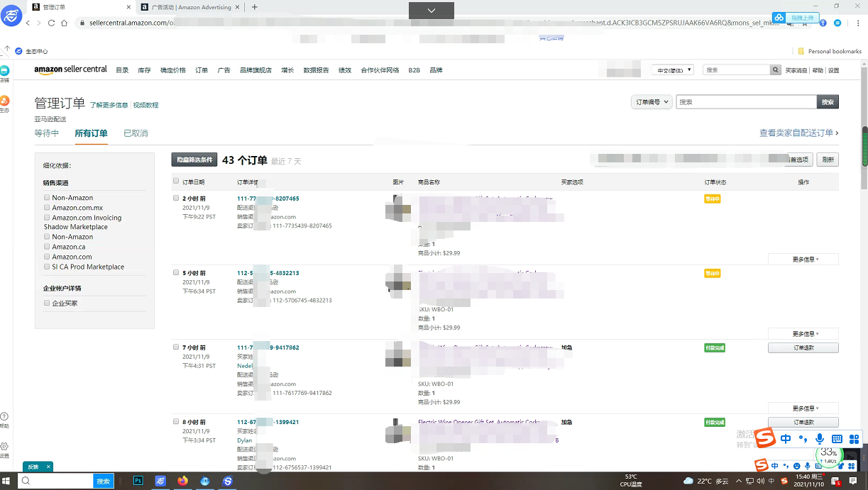Expand 更多信息 for order ending 9417862
Image resolution: width=868 pixels, height=490 pixels.
(803, 408)
